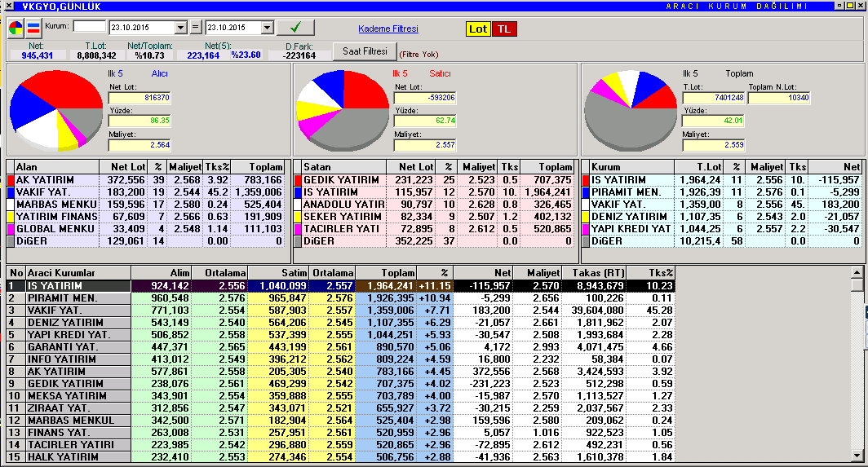Click the scroll up arrow of main table
The width and height of the screenshot is (868, 467).
857,272
